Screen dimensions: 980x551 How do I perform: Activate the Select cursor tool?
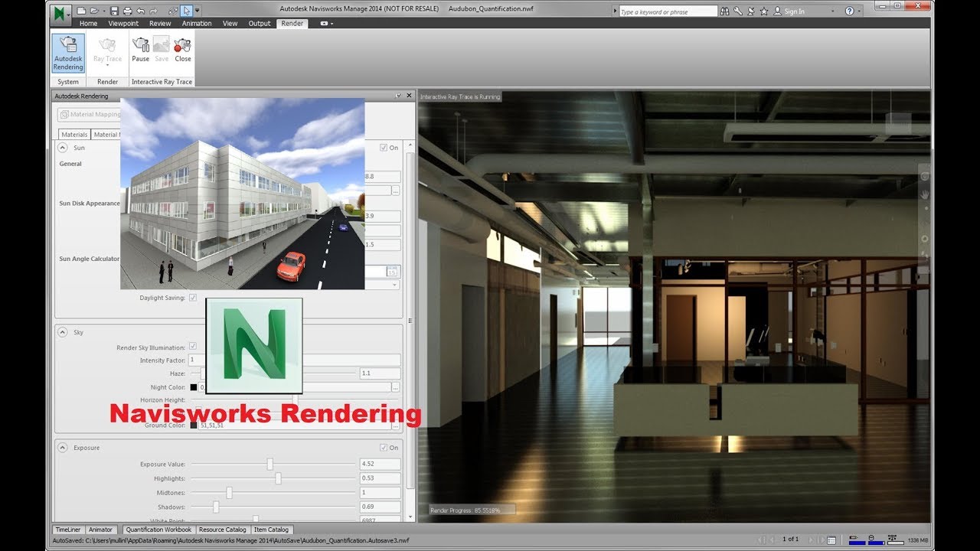click(x=188, y=11)
